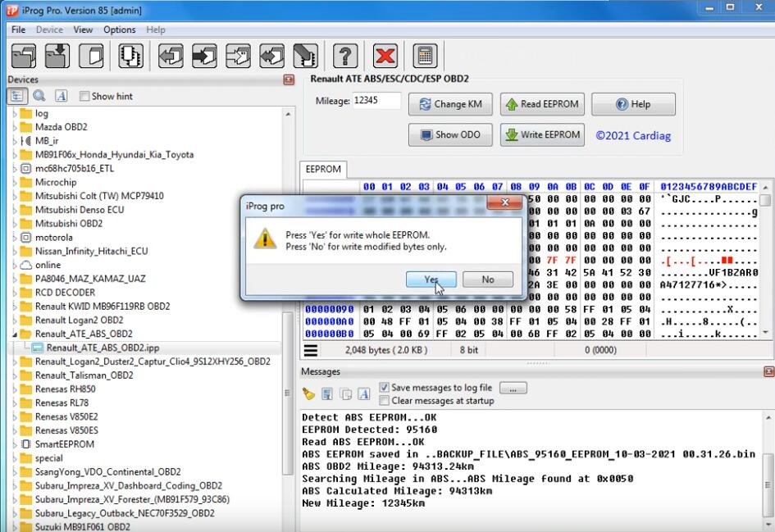
Task: Click the hamburger menu icon below hex view
Action: coord(311,350)
